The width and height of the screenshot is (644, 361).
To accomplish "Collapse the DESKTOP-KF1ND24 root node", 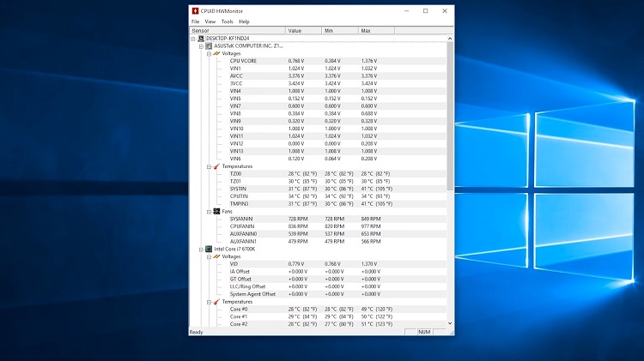I will (193, 39).
